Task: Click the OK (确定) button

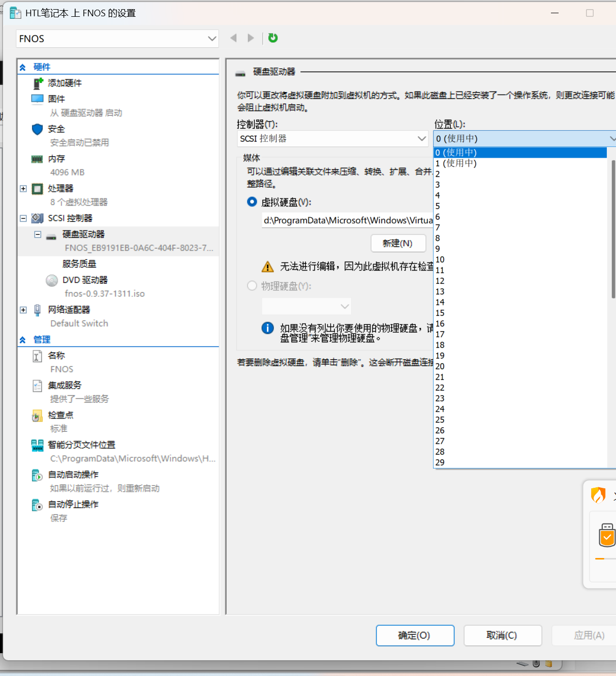Action: click(x=415, y=635)
